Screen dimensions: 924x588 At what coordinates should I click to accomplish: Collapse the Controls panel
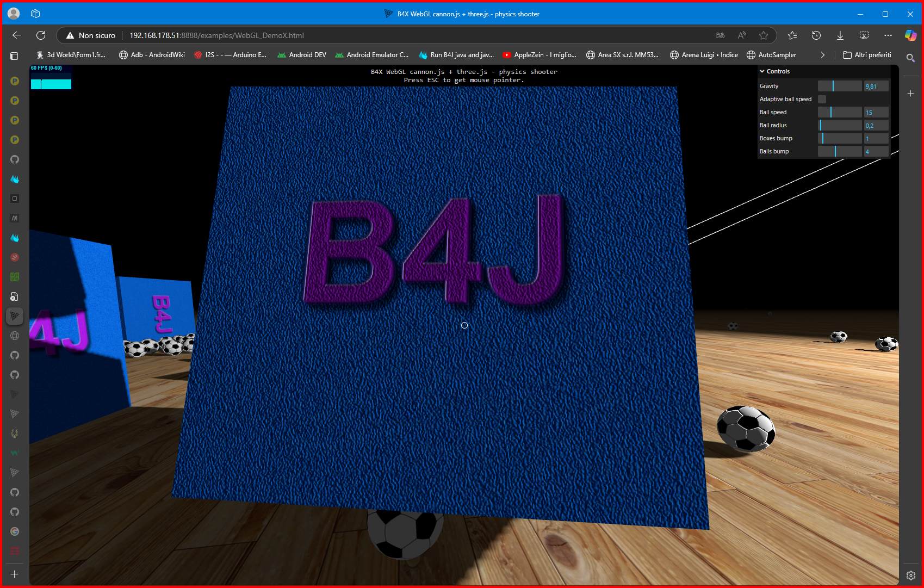(774, 71)
